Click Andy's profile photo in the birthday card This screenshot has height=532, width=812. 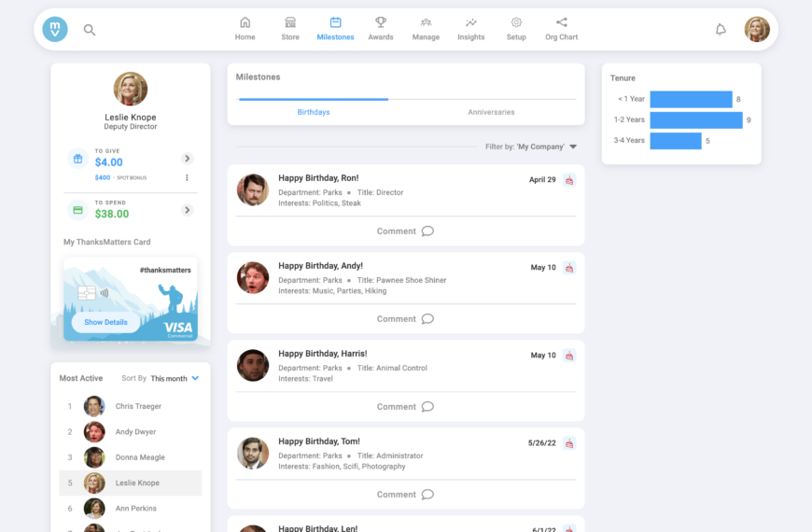pyautogui.click(x=253, y=277)
